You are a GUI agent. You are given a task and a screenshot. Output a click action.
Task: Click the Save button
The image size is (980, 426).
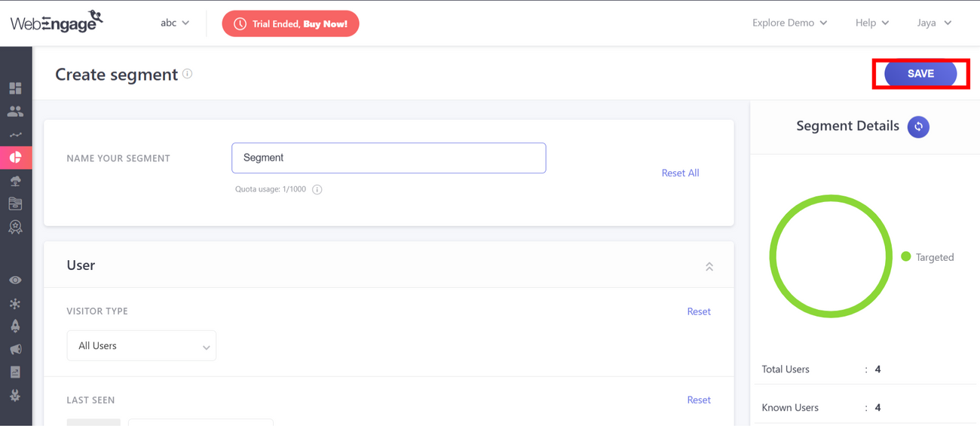tap(920, 74)
